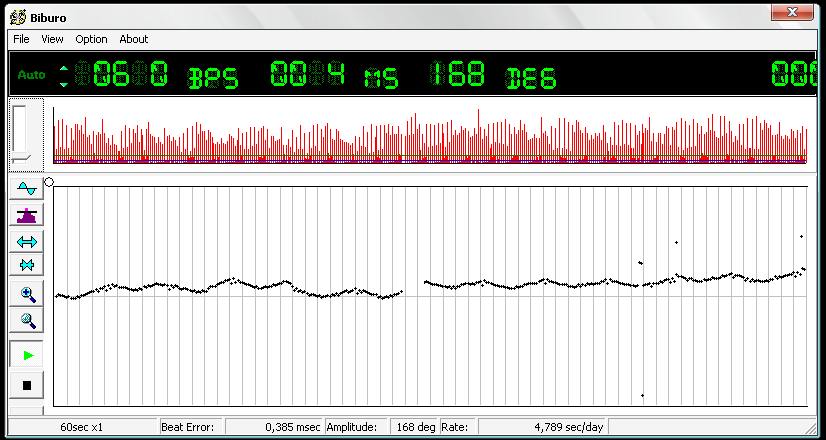
Task: Toggle the Auto BPS mode indicator
Action: click(x=31, y=75)
